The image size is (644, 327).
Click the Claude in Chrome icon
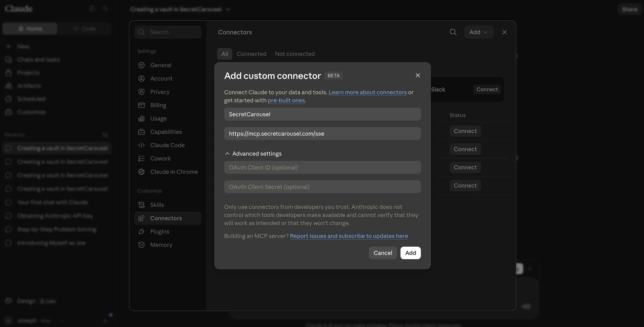point(141,172)
